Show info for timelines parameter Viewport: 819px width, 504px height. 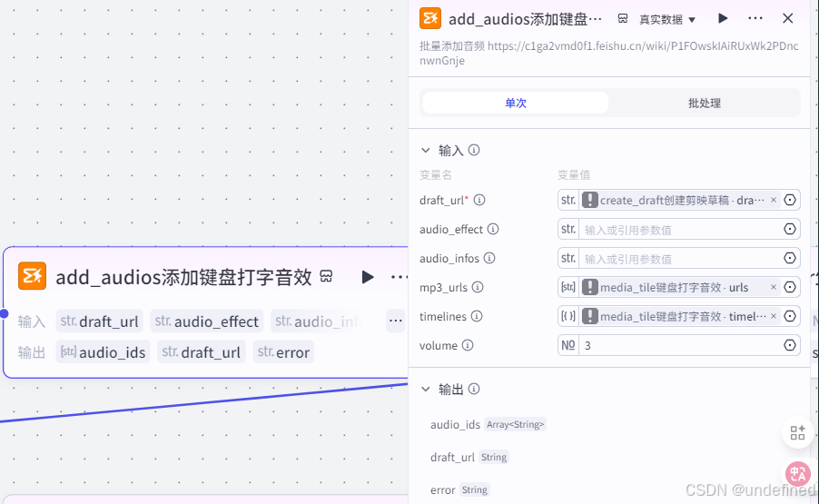click(477, 316)
